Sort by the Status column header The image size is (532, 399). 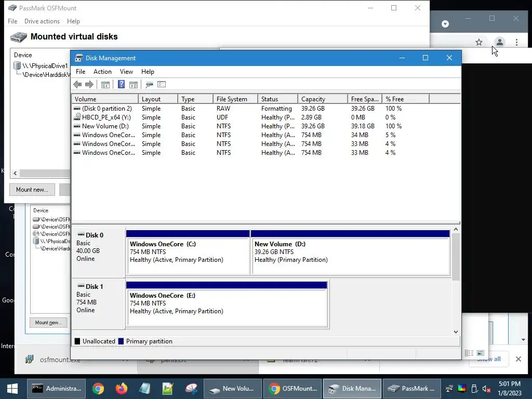point(278,99)
